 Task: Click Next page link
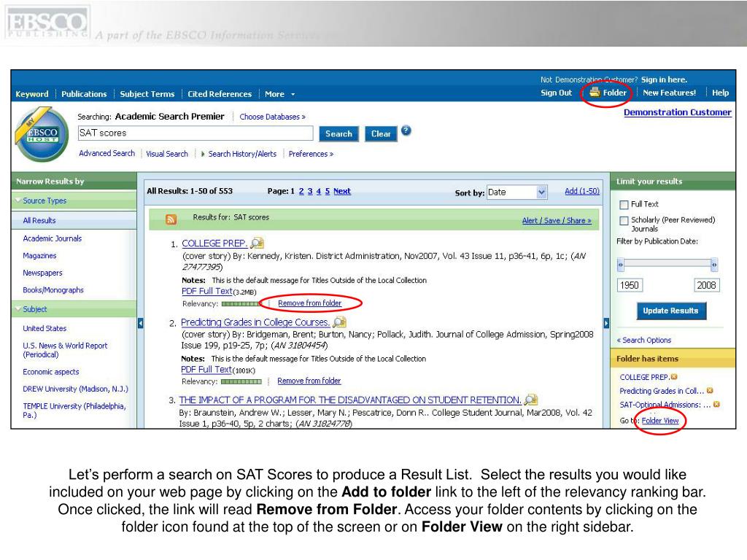(342, 191)
